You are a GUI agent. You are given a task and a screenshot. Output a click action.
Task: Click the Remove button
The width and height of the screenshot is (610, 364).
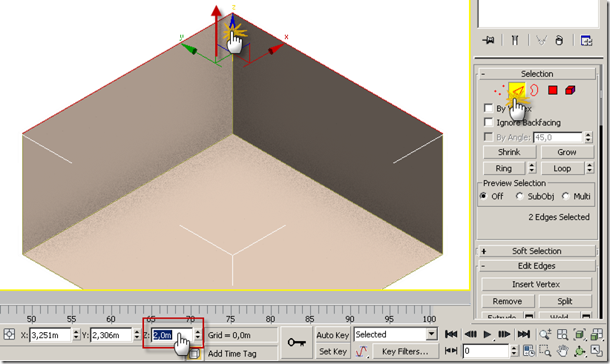coord(508,301)
